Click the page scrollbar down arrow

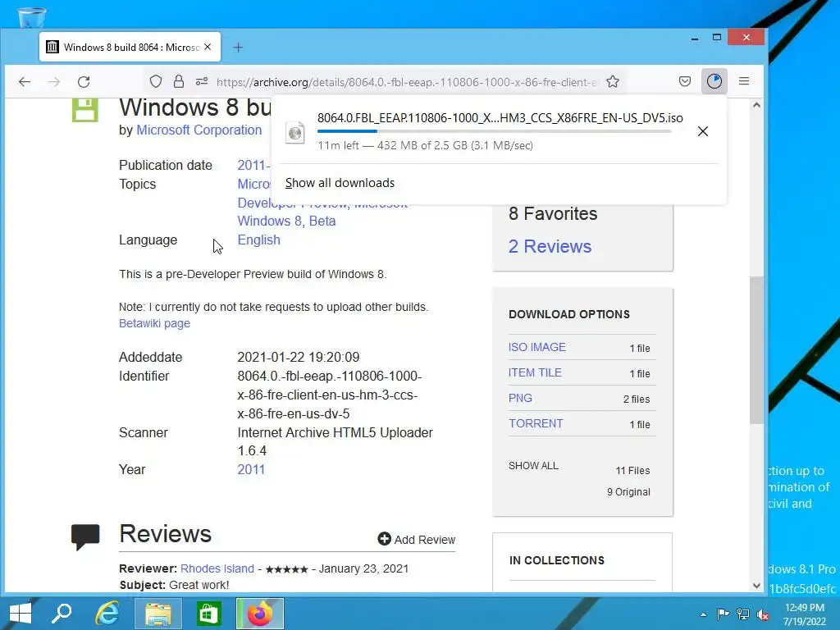pyautogui.click(x=756, y=586)
